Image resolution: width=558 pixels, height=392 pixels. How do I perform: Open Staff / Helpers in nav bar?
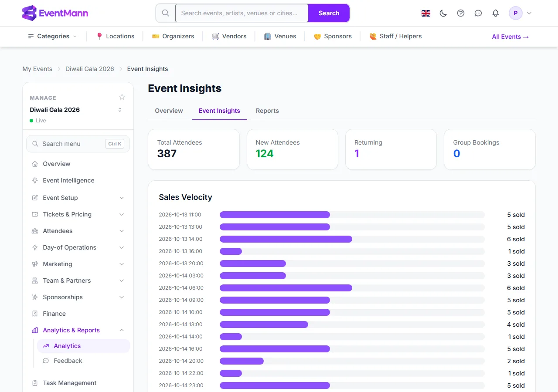coord(395,36)
